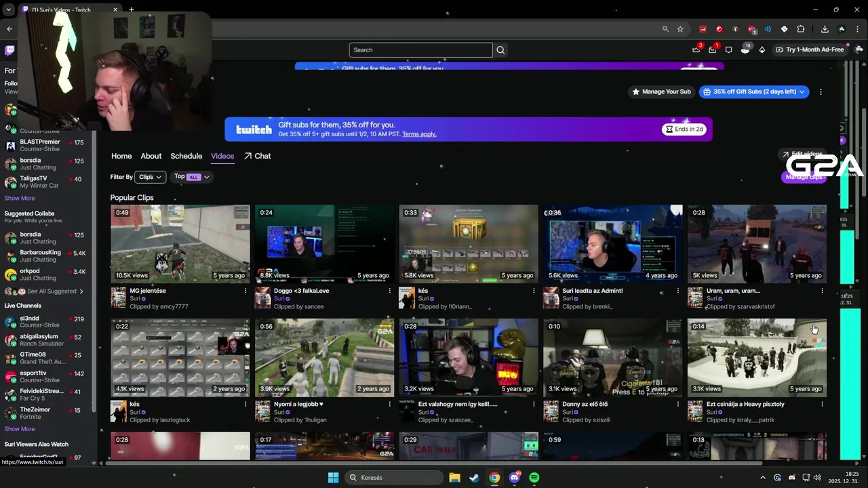Screen dimensions: 868x488
Task: Open the Twitch user avatar menu
Action: [859, 49]
